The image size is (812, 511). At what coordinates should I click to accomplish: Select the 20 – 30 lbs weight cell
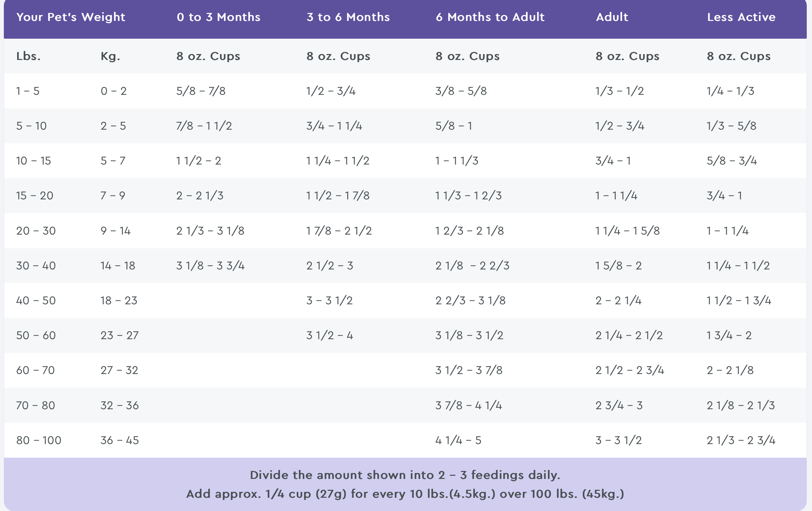(x=36, y=231)
